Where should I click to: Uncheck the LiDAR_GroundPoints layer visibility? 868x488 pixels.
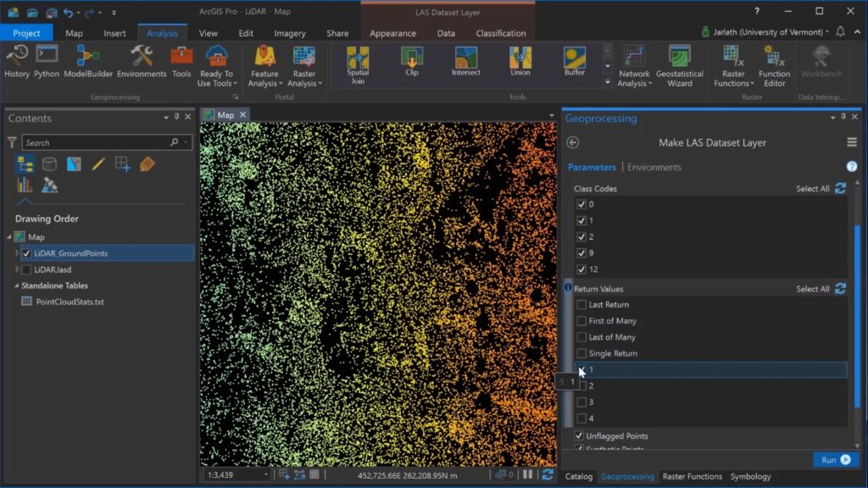[x=27, y=253]
